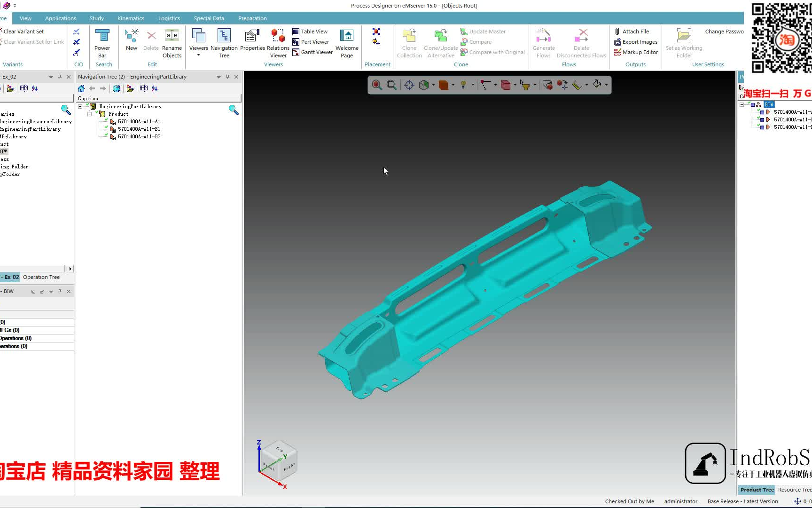Image resolution: width=812 pixels, height=508 pixels.
Task: Toggle pin on BIW panel
Action: point(60,291)
